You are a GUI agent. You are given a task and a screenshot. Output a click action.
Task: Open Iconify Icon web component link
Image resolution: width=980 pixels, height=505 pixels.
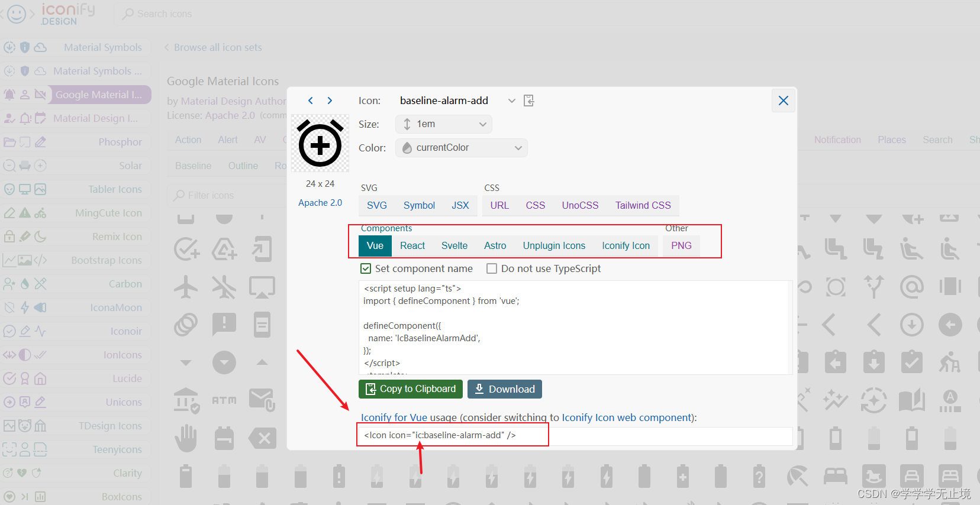click(628, 417)
